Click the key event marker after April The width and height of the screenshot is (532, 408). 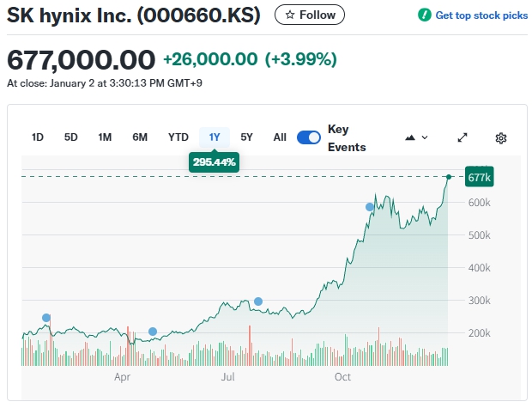[153, 332]
